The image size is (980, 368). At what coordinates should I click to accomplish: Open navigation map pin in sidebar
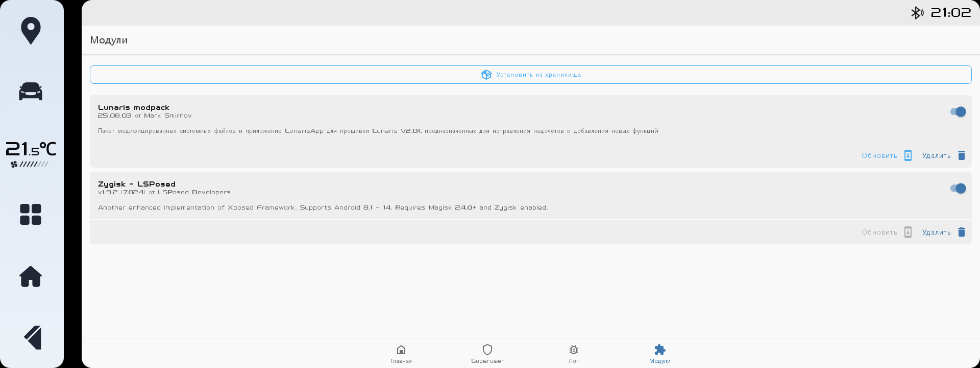[x=31, y=31]
